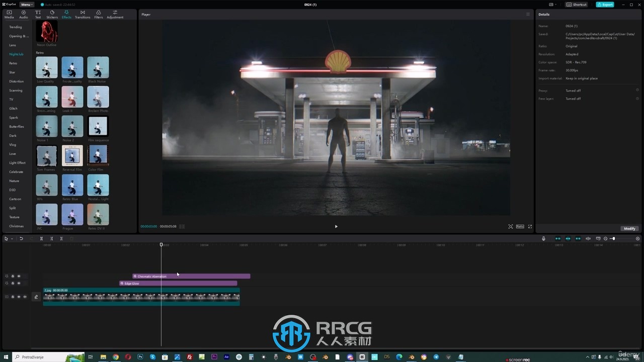Click the Modify button in Details
The width and height of the screenshot is (644, 362).
pos(629,229)
